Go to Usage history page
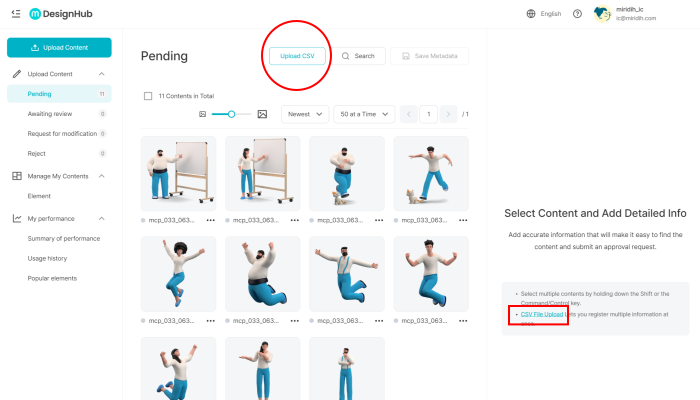The image size is (700, 400). click(47, 258)
